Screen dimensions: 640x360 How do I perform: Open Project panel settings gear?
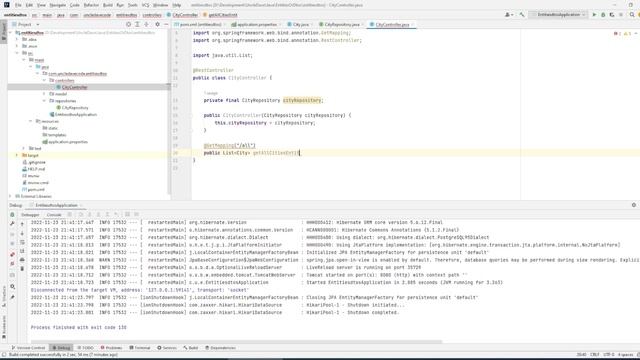[x=158, y=24]
